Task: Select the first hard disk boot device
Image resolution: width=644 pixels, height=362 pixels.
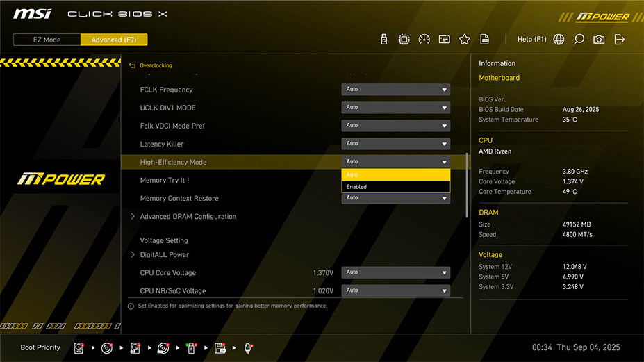Action: 79,348
